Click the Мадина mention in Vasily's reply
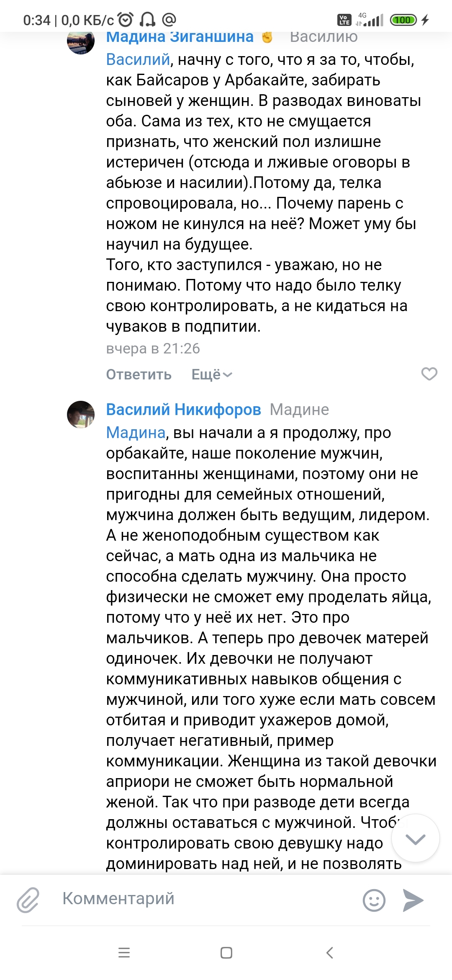This screenshot has height=980, width=452. (x=136, y=433)
